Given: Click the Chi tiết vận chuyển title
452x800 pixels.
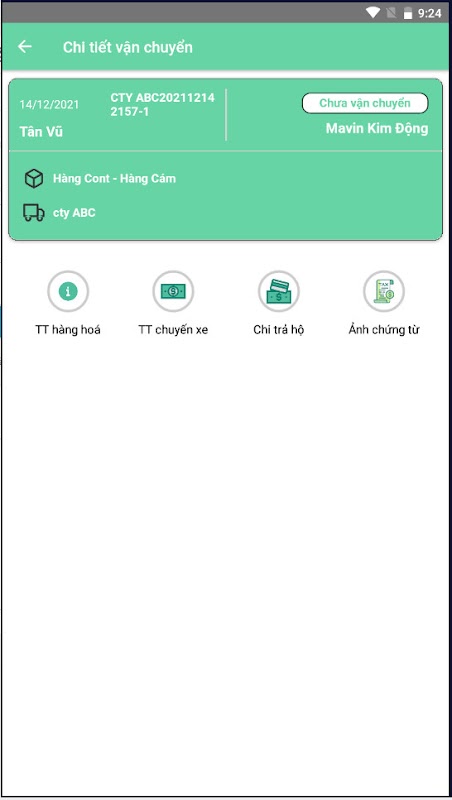Looking at the screenshot, I should [x=128, y=47].
